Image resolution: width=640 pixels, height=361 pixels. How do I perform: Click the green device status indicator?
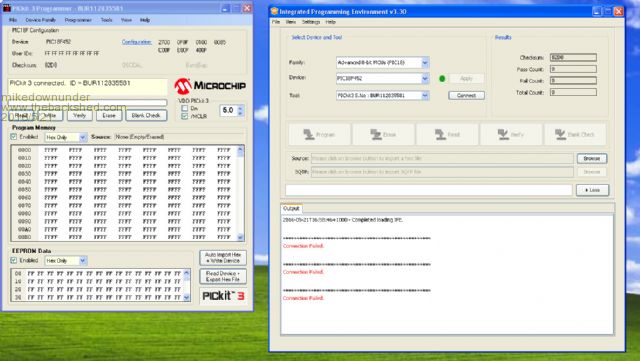(x=442, y=78)
